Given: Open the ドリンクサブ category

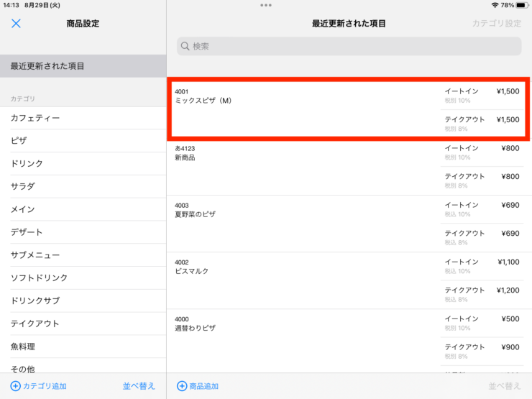Looking at the screenshot, I should click(x=83, y=301).
